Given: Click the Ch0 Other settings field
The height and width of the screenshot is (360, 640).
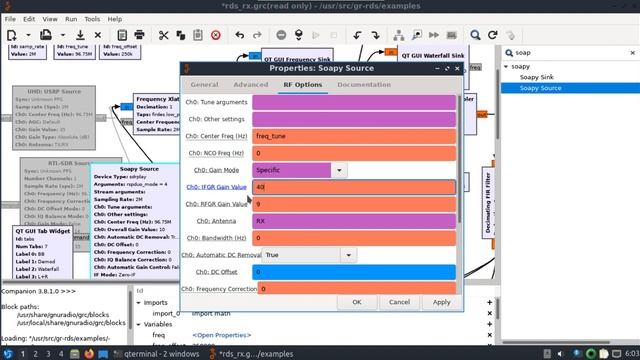Looking at the screenshot, I should tap(354, 119).
